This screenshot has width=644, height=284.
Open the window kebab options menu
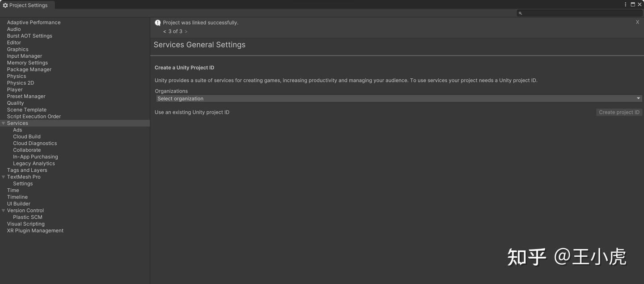click(626, 4)
